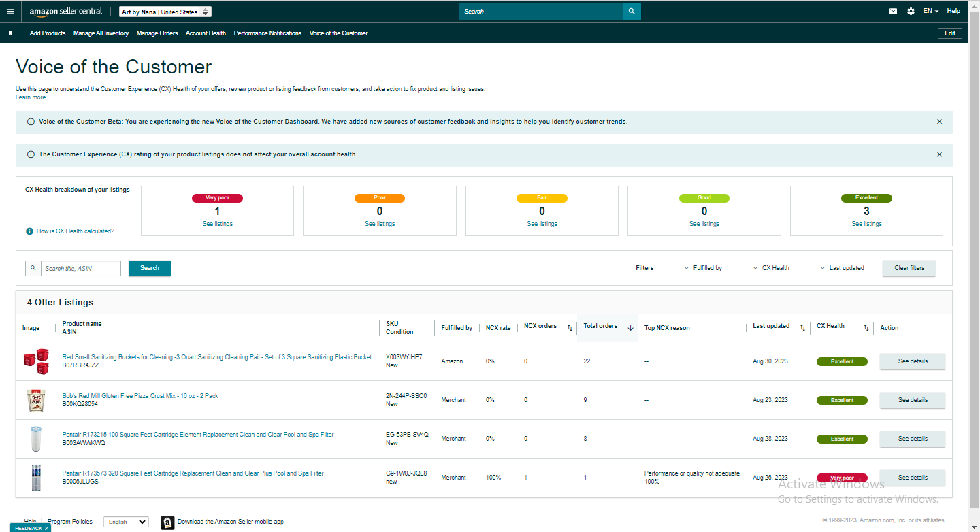Select Voice of the Customer in nav bar

[x=338, y=33]
